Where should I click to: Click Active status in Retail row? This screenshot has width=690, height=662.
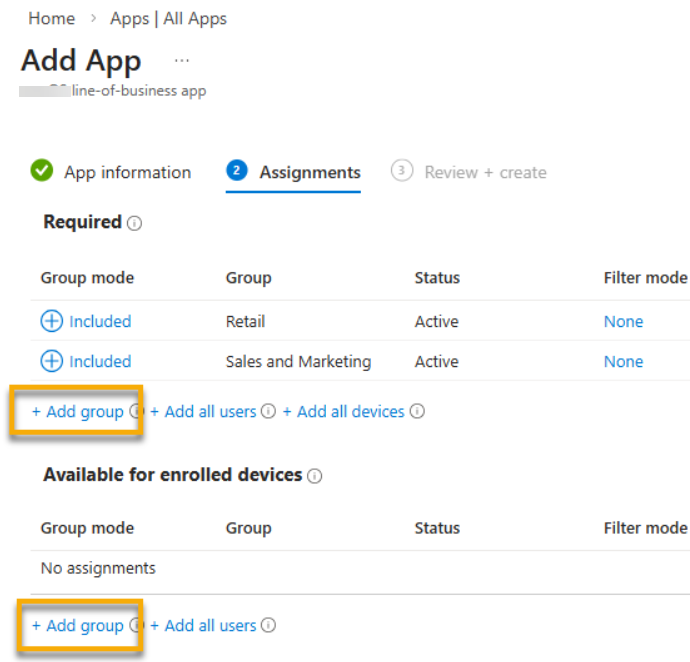point(437,321)
